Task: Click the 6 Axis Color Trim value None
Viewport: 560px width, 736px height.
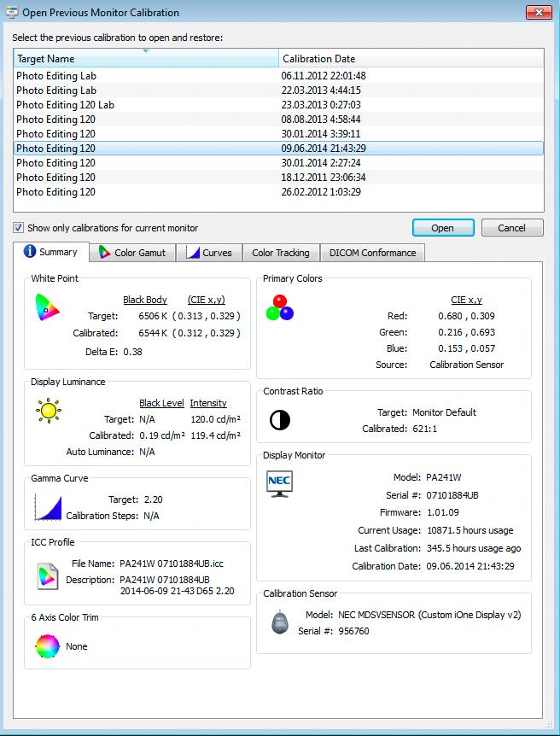Action: 77,646
